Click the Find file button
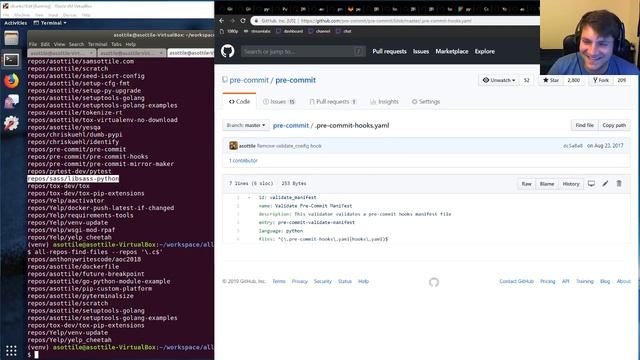This screenshot has width=640, height=360. click(x=584, y=125)
